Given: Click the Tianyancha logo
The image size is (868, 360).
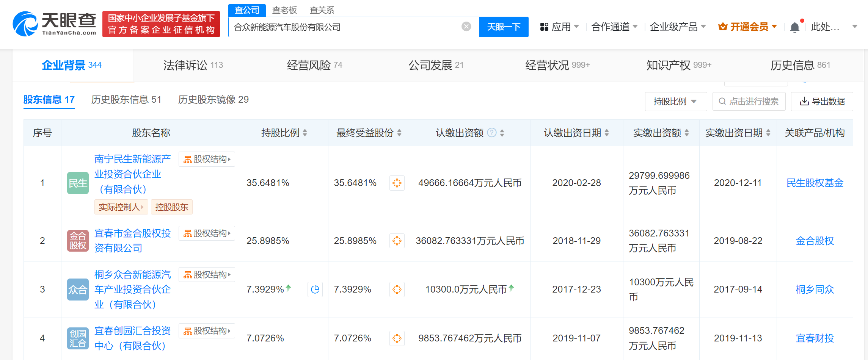Looking at the screenshot, I should [x=55, y=24].
